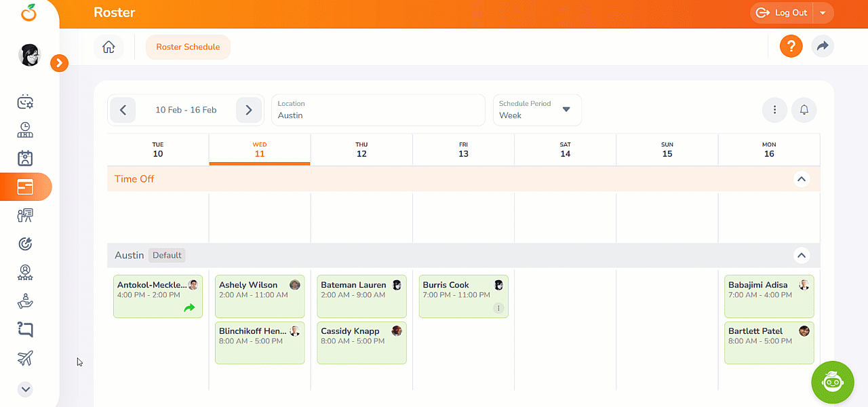Image resolution: width=868 pixels, height=407 pixels.
Task: Collapse the Austin Default section
Action: (802, 256)
